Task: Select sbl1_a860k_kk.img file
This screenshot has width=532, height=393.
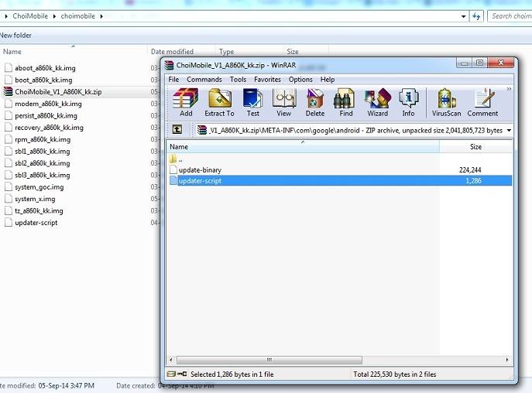Action: [x=37, y=151]
